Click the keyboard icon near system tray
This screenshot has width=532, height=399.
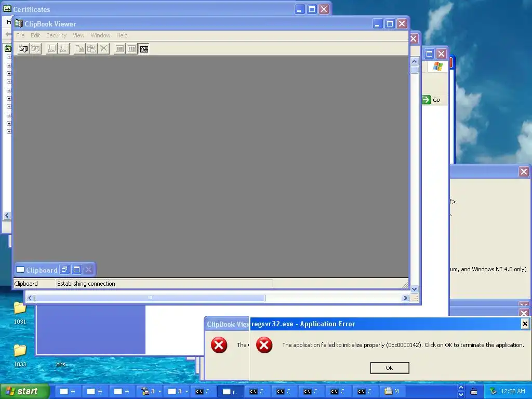[474, 392]
